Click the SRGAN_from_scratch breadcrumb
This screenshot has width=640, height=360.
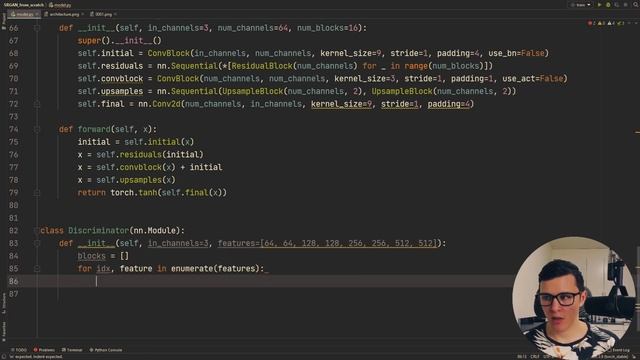coord(24,5)
